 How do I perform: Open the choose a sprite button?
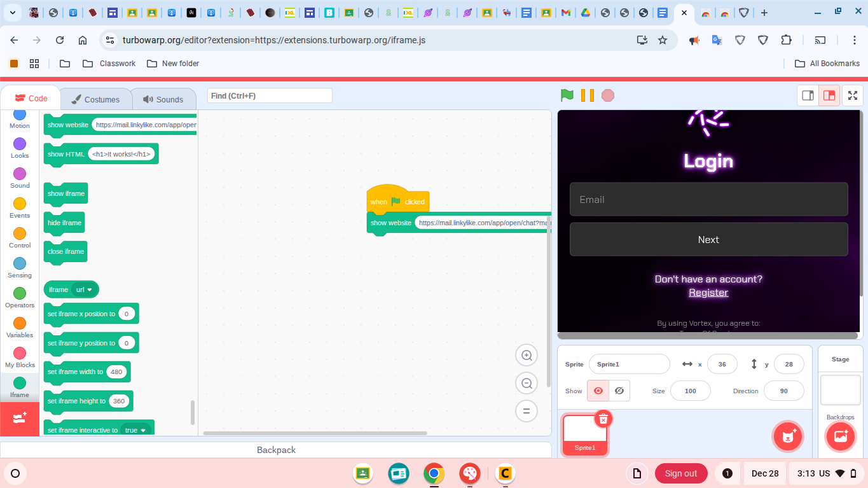(788, 436)
